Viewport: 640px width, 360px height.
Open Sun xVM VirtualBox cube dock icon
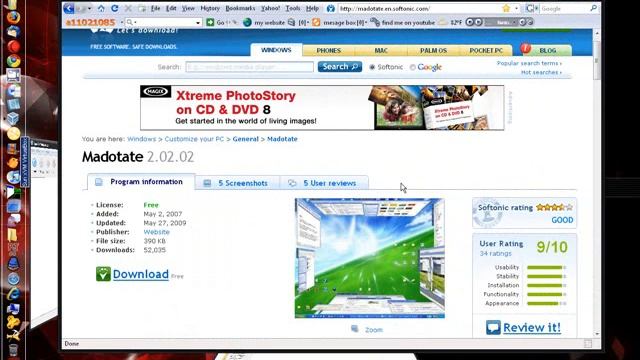(13, 118)
